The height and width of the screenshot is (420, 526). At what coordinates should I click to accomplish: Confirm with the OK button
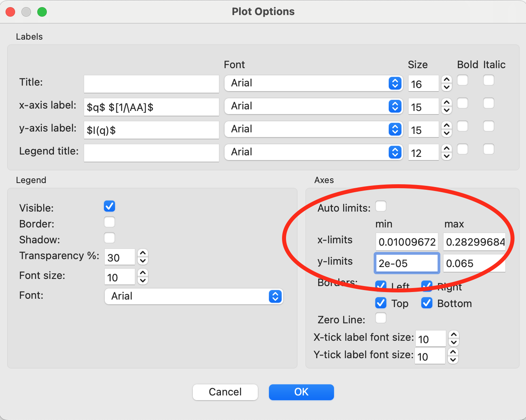point(301,392)
